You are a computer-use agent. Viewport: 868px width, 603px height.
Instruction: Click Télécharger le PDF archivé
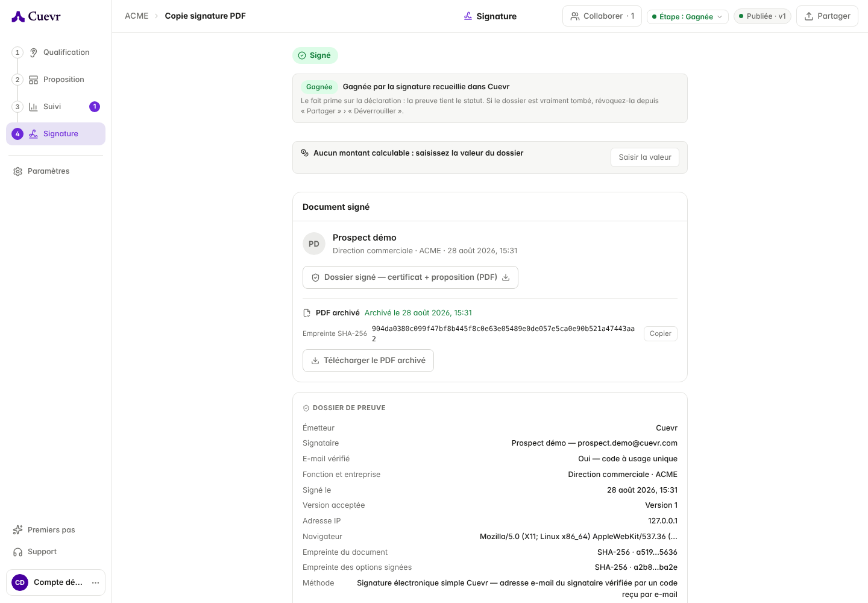click(368, 361)
